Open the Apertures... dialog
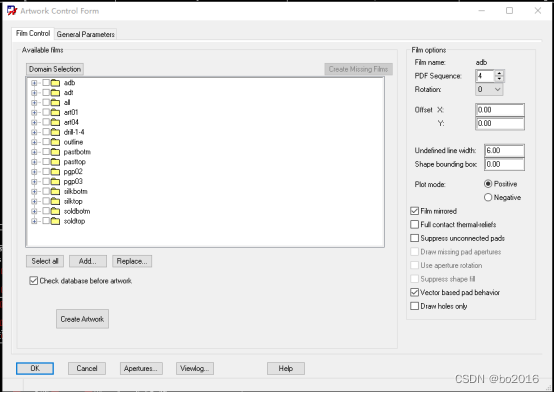 pyautogui.click(x=141, y=369)
